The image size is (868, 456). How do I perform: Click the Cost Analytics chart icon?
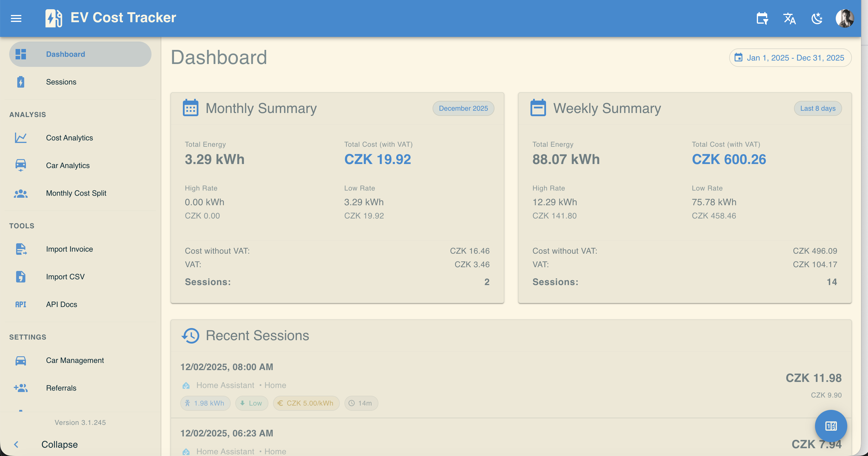click(x=20, y=137)
